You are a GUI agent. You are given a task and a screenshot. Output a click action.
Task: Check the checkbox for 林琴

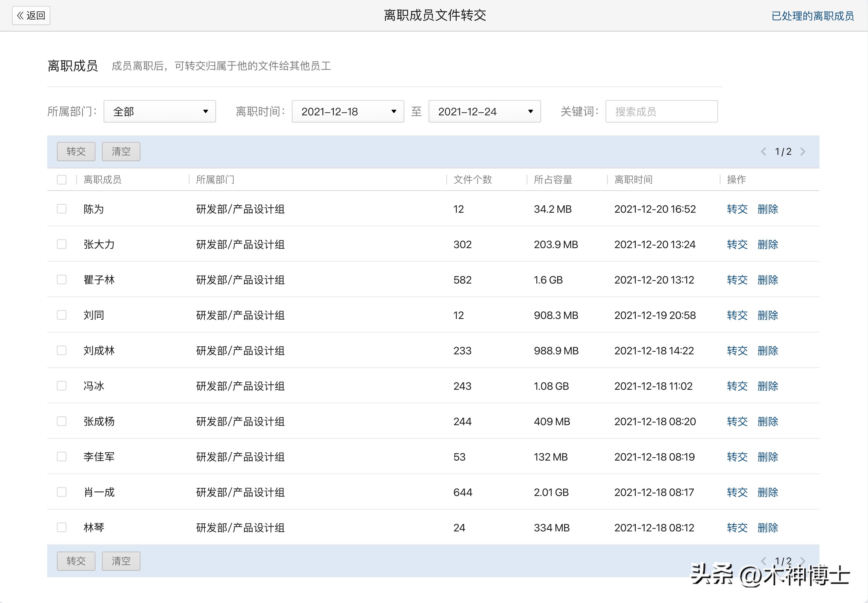click(x=62, y=527)
